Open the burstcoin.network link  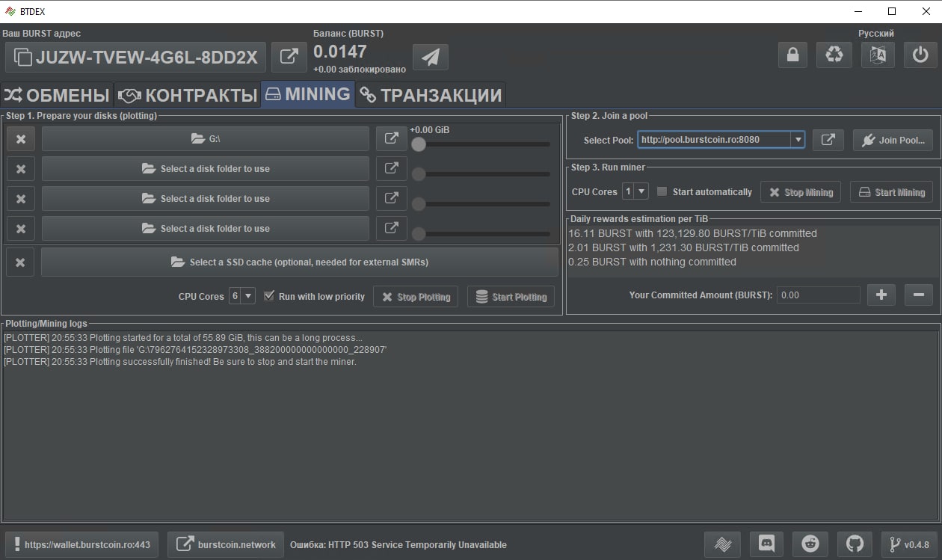tap(226, 544)
